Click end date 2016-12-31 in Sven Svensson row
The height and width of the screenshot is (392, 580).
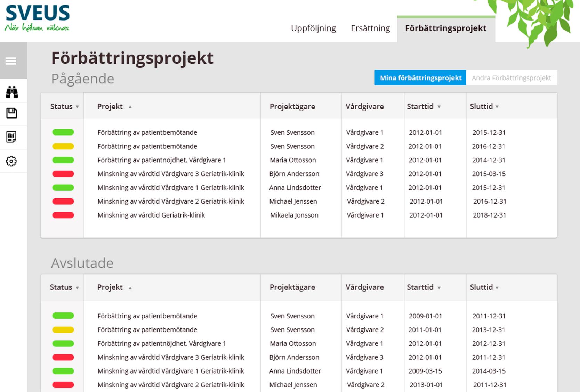click(488, 146)
